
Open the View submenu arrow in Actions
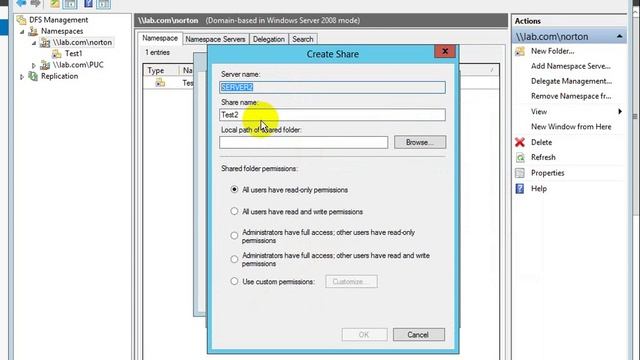tap(620, 111)
